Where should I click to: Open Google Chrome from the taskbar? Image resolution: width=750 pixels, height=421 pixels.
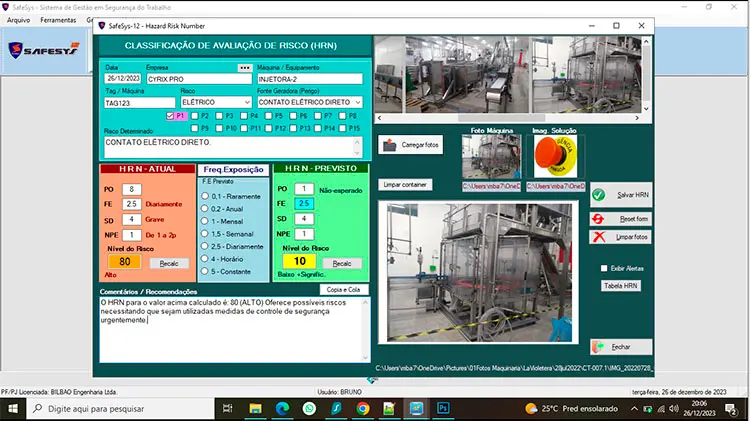click(362, 409)
